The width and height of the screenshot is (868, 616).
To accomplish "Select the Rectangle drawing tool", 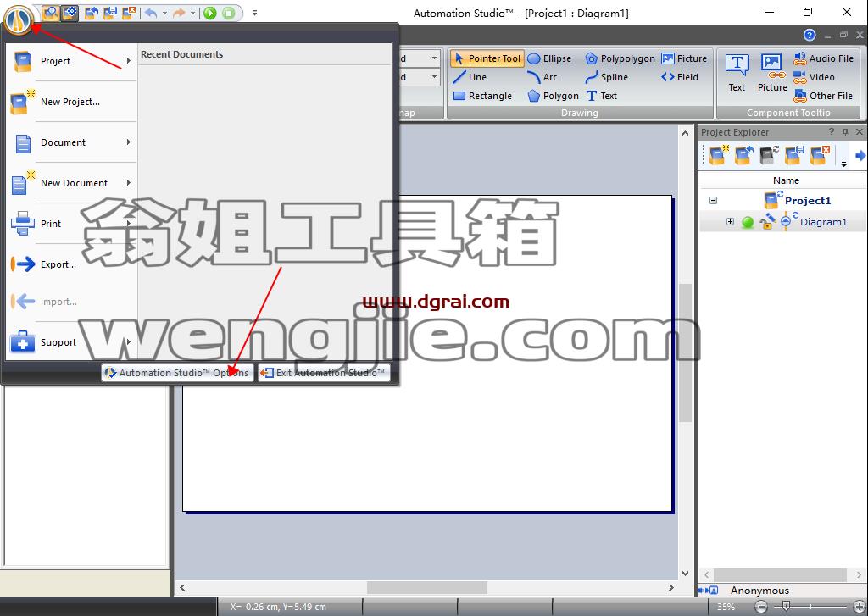I will 482,96.
